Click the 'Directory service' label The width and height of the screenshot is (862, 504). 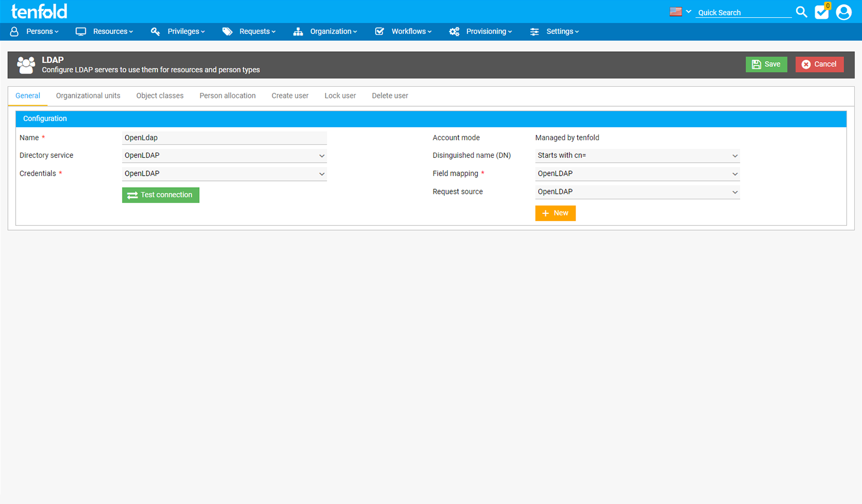coord(47,155)
